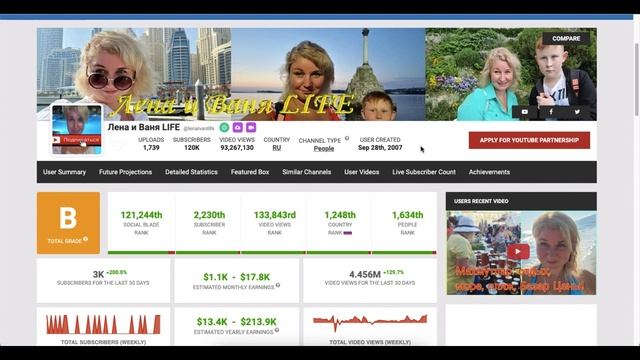The image size is (640, 360).
Task: Click the Users Recent Video header
Action: tap(521, 201)
